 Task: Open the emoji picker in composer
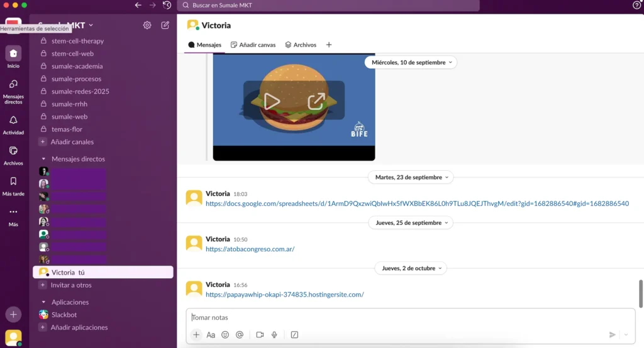pos(225,335)
